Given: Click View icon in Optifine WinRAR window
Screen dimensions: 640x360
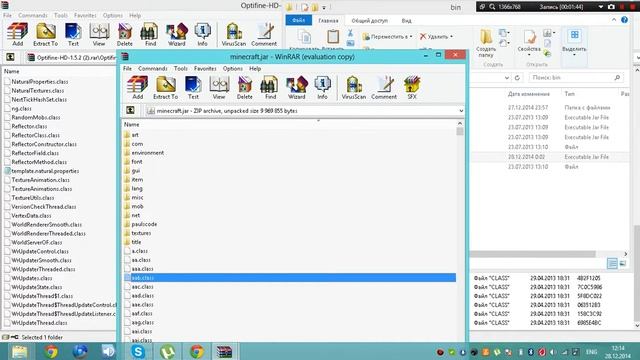Looking at the screenshot, I should pyautogui.click(x=99, y=34).
